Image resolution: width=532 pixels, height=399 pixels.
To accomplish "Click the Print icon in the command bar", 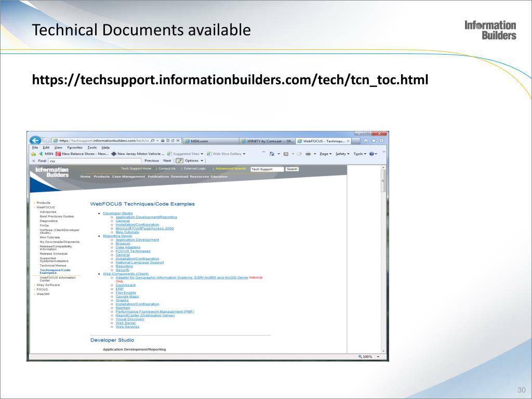I will [x=308, y=154].
